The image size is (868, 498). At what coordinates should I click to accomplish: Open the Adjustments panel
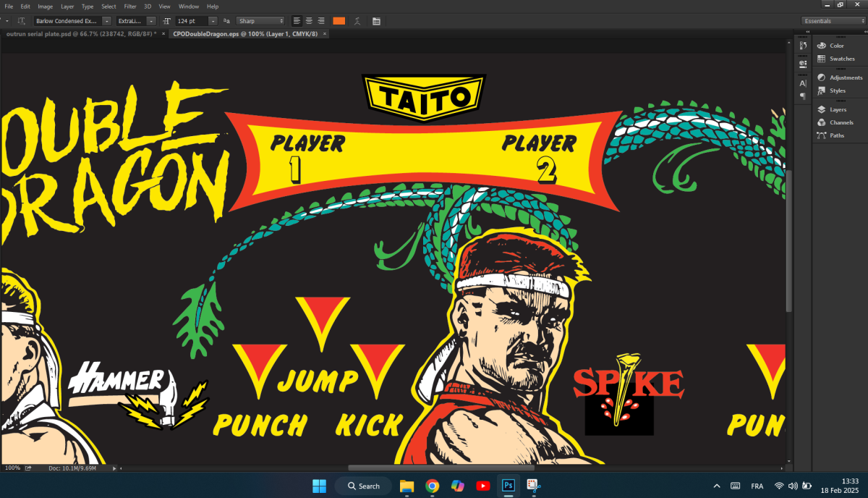pos(839,77)
